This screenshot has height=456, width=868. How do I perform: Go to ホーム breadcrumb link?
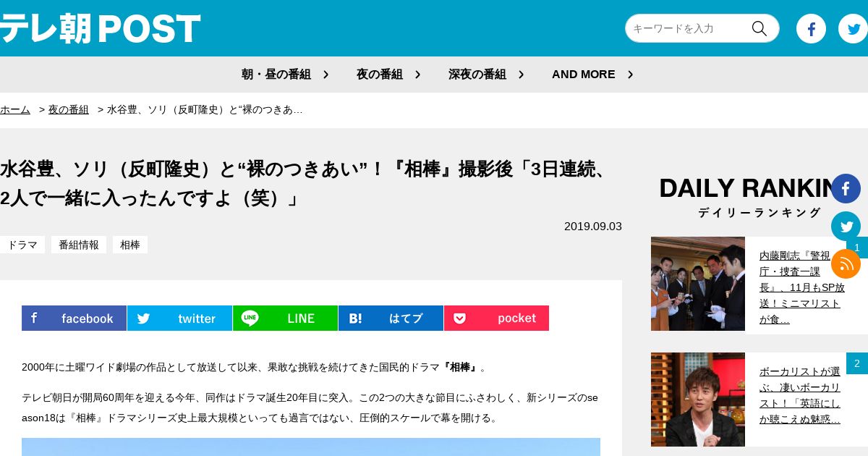coord(15,109)
